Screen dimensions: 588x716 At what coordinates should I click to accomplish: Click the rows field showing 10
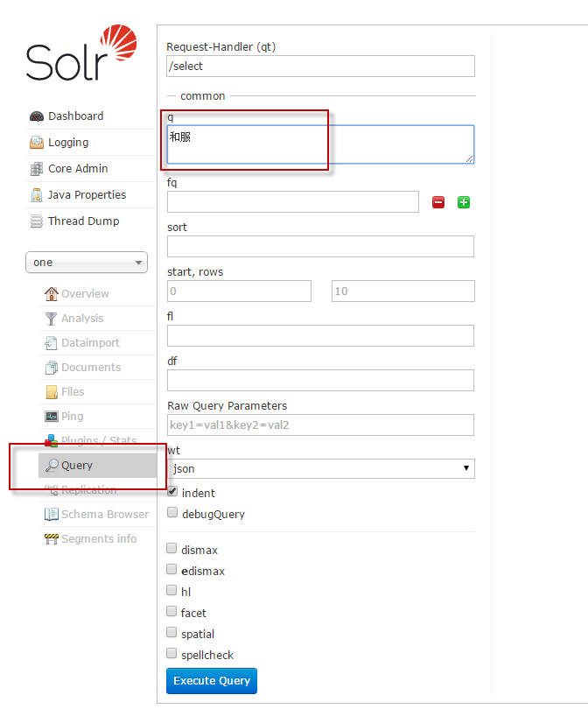[403, 291]
